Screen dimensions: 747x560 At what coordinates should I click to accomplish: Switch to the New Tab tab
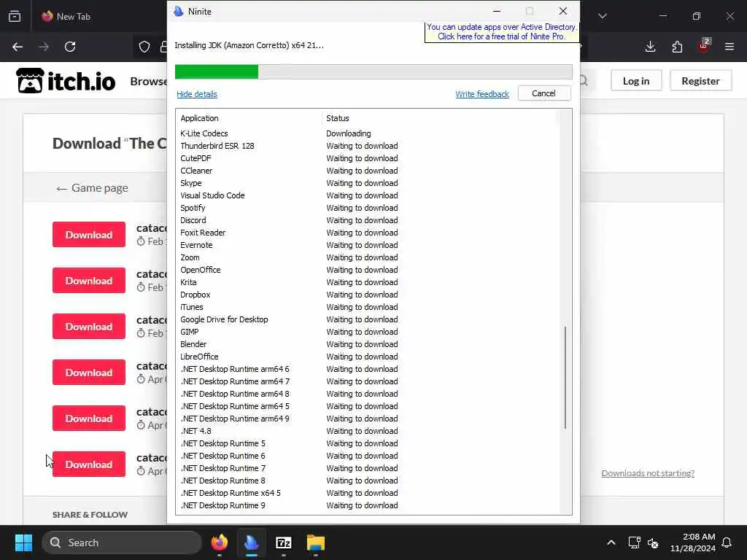74,16
